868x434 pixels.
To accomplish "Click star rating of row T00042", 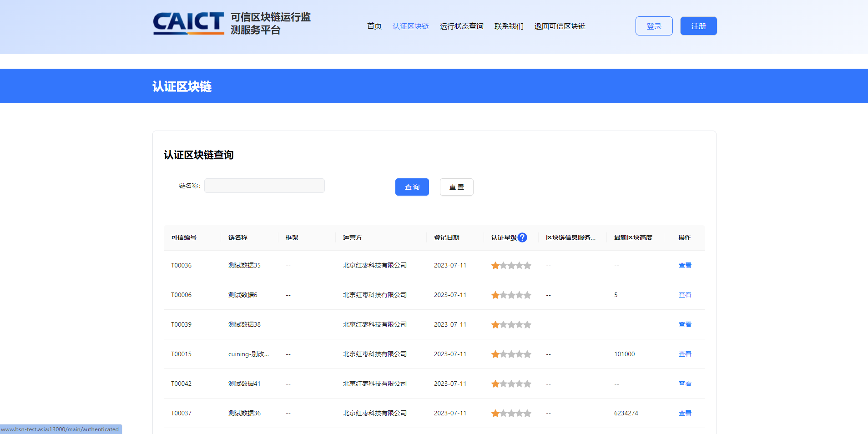I will [511, 384].
